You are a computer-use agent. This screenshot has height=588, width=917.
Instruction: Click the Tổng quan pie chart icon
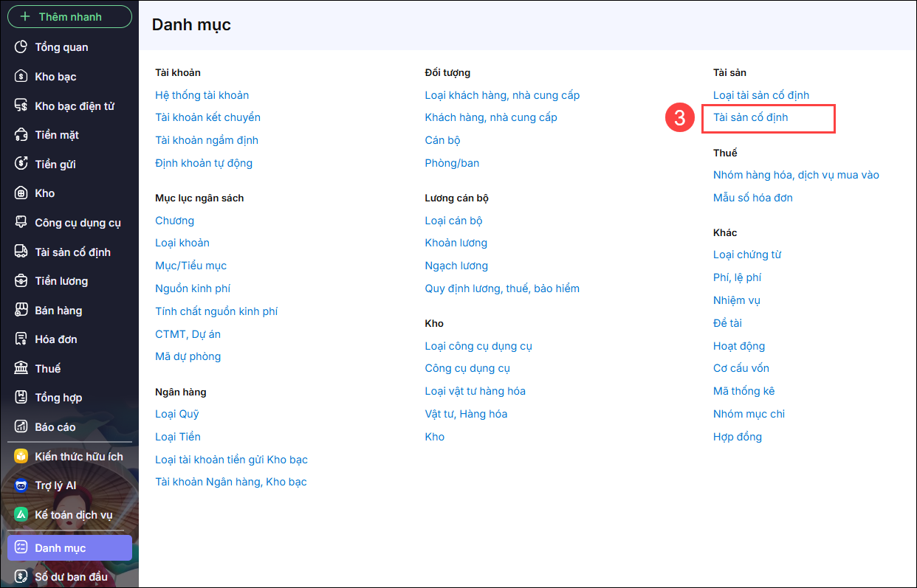[x=21, y=47]
